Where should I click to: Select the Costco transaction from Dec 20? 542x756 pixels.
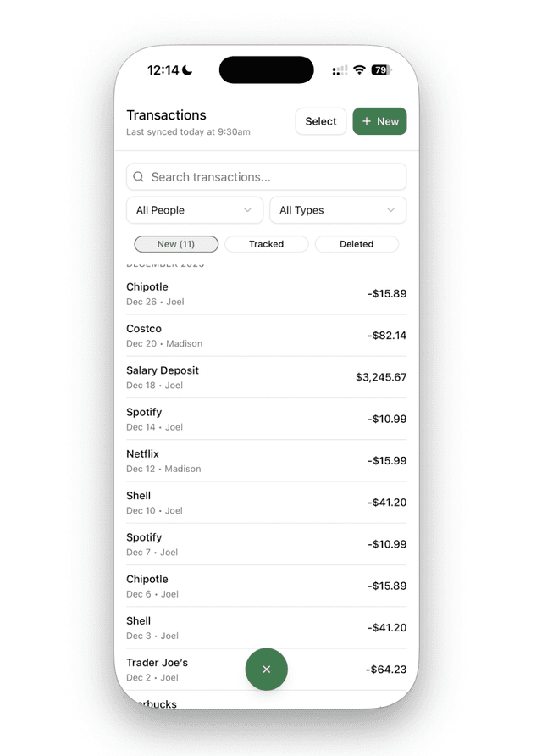pos(266,335)
